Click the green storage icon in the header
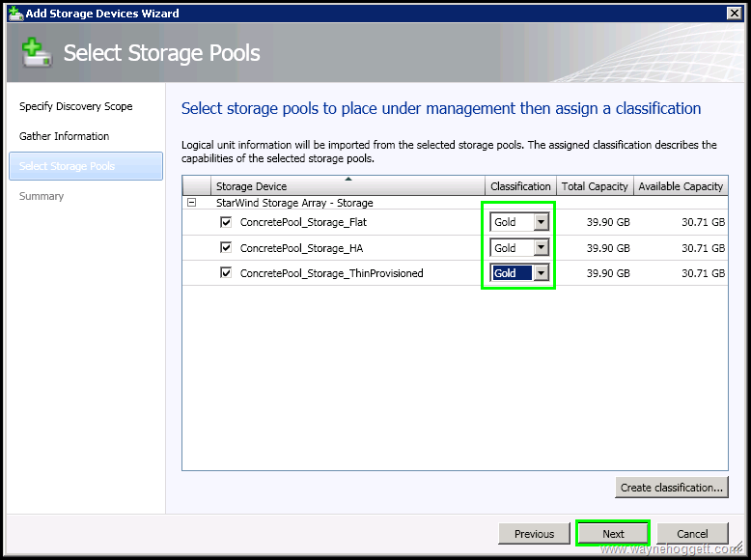Viewport: 751px width, 560px height. [36, 52]
